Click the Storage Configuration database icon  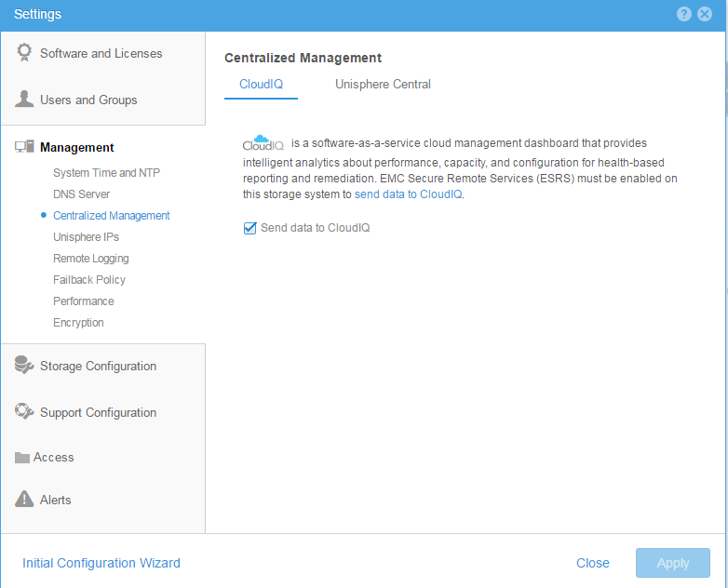pyautogui.click(x=24, y=366)
